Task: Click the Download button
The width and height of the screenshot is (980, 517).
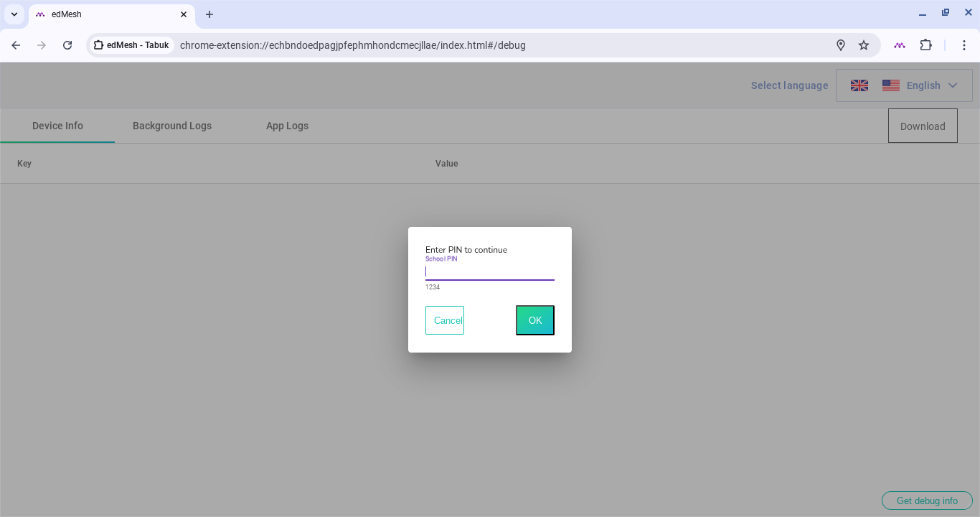Action: point(923,126)
